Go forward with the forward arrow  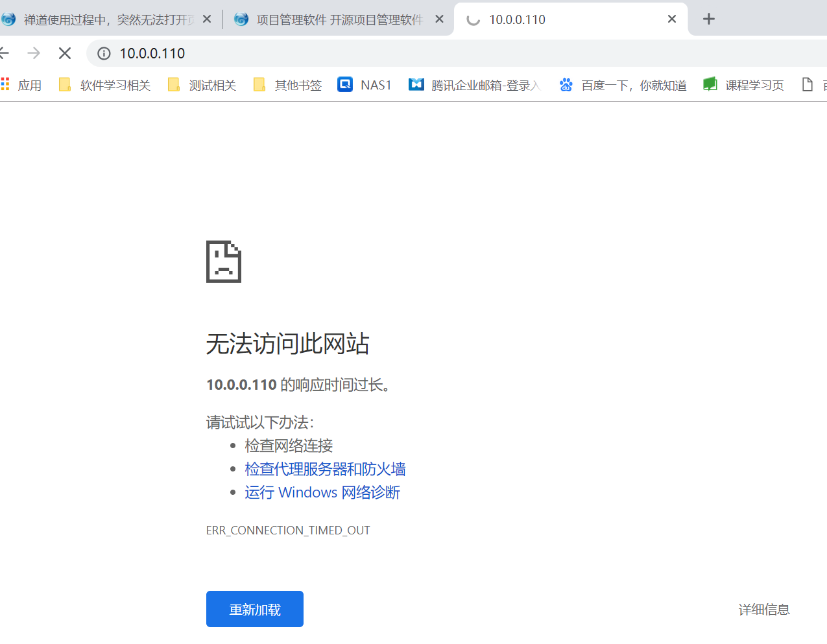pyautogui.click(x=34, y=53)
